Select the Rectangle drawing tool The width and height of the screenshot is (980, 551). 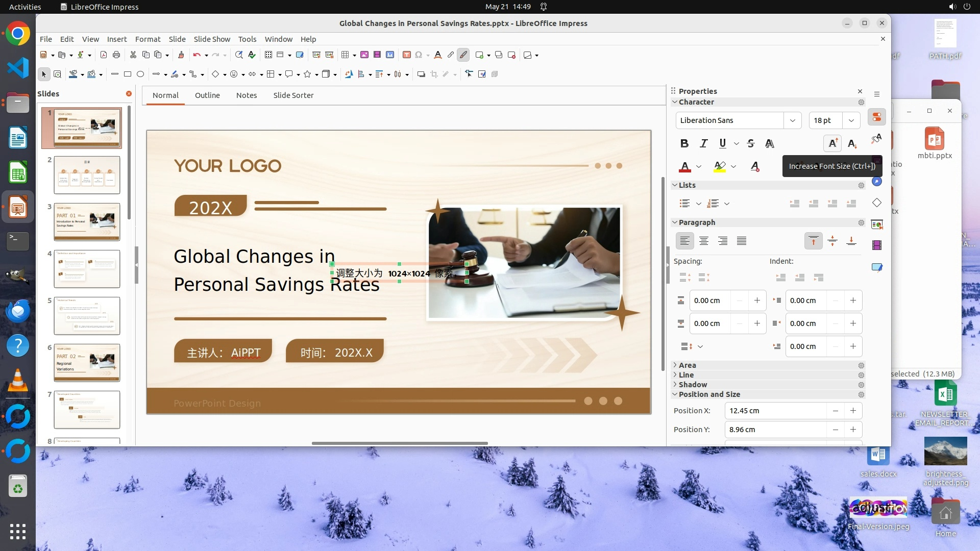[128, 74]
